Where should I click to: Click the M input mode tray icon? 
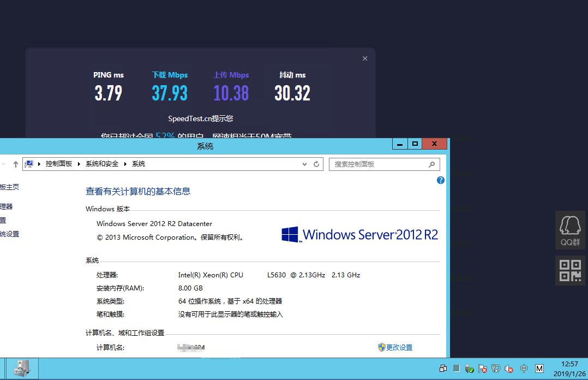[x=539, y=369]
